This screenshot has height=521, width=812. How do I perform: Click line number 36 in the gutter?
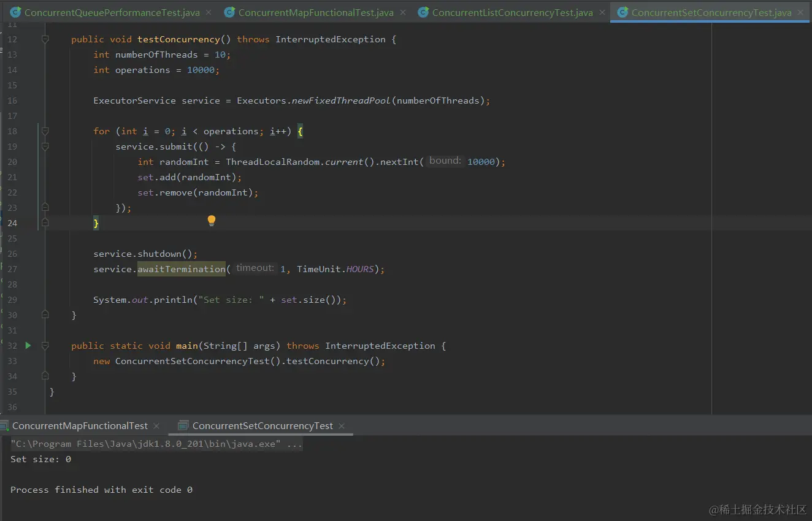tap(12, 407)
